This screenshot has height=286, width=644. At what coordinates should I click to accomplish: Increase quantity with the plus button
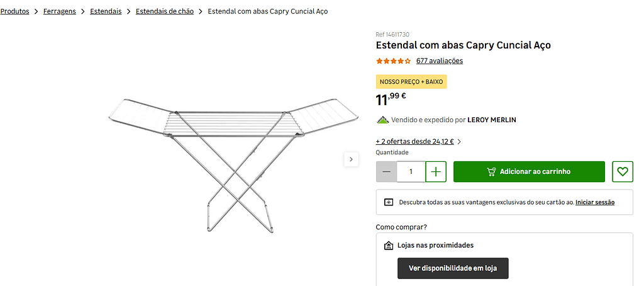tap(436, 171)
